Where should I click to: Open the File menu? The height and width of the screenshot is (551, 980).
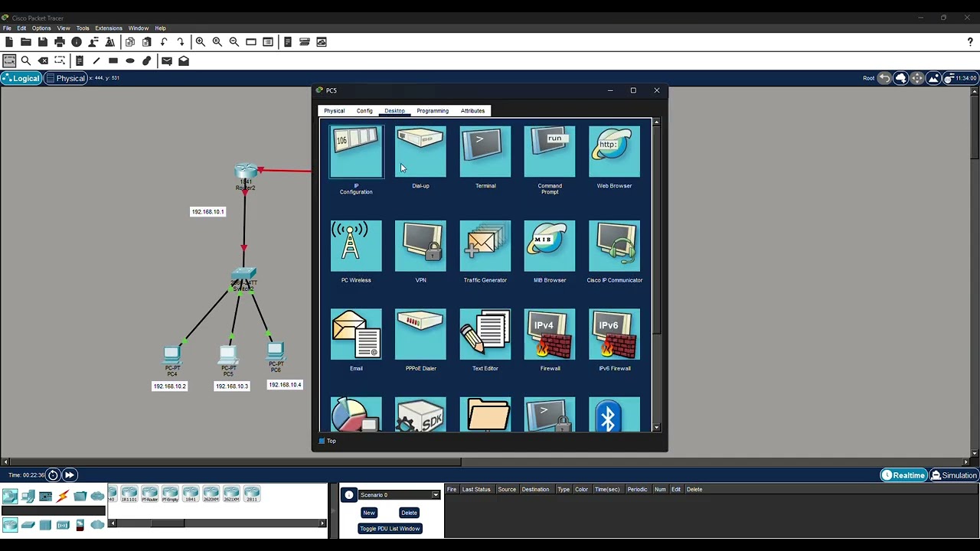coord(7,28)
